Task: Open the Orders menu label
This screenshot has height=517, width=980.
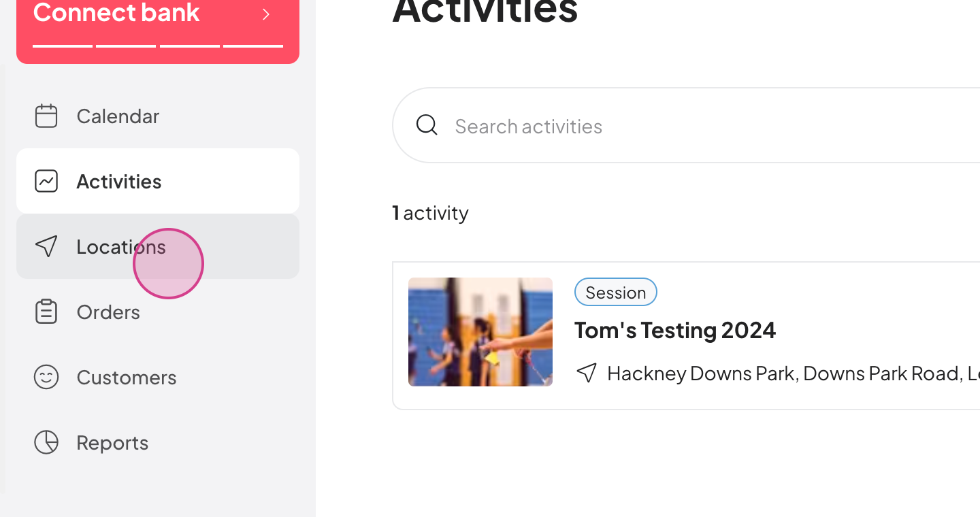Action: tap(108, 312)
